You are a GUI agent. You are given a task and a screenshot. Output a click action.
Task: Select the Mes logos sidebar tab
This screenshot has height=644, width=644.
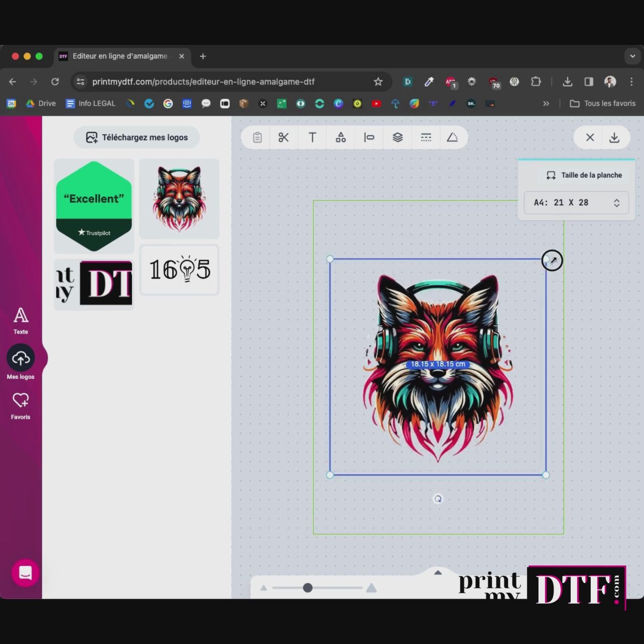[x=21, y=362]
